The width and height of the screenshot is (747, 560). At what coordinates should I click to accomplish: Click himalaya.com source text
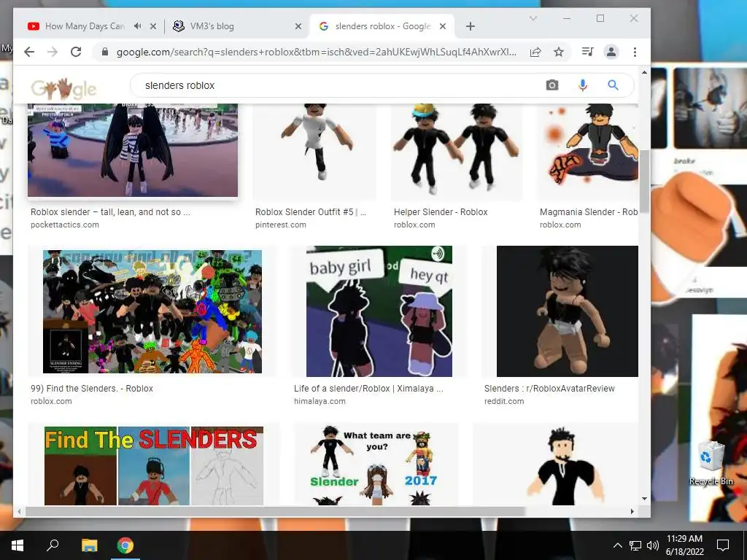[x=320, y=401]
